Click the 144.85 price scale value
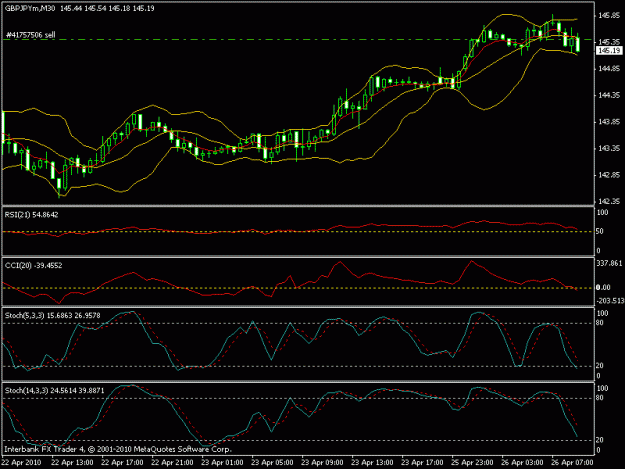This screenshot has width=625, height=469. 609,69
